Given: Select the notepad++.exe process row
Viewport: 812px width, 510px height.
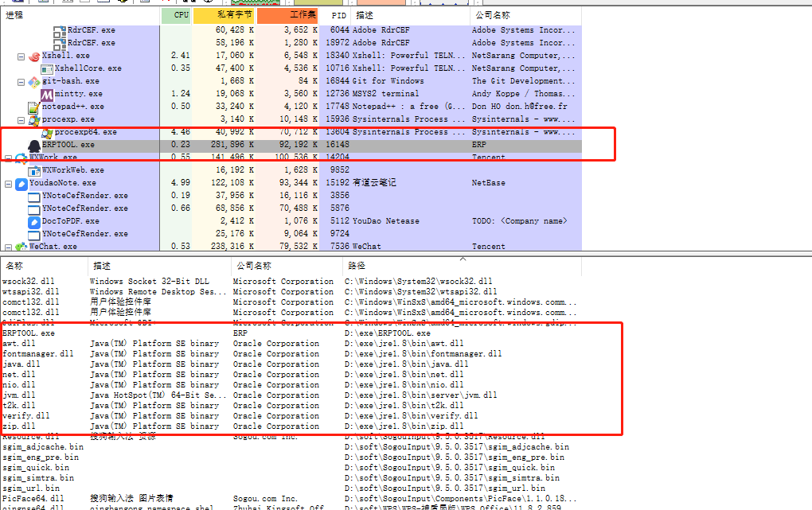Looking at the screenshot, I should pos(291,107).
